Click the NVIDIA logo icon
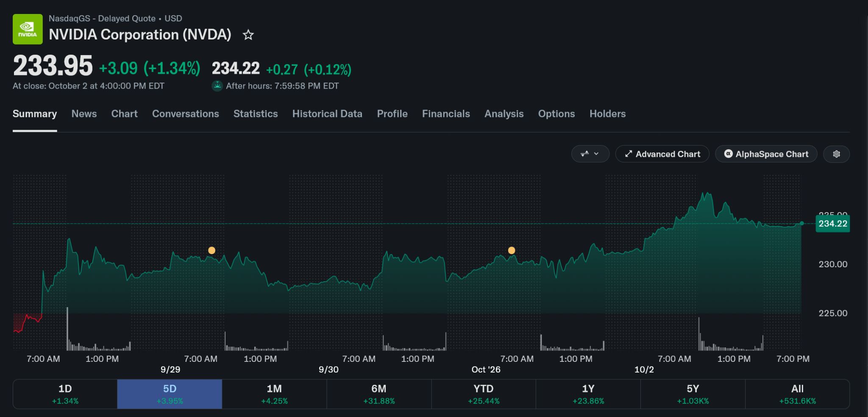 click(x=28, y=29)
